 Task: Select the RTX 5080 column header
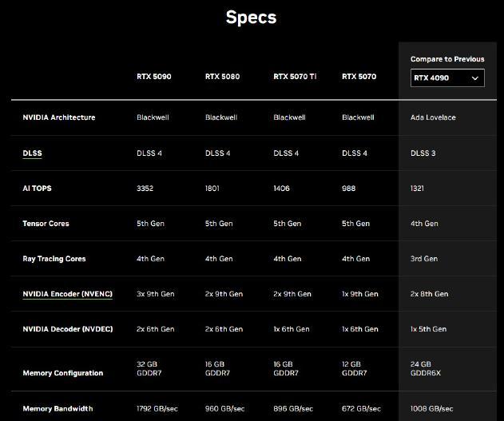pyautogui.click(x=222, y=77)
